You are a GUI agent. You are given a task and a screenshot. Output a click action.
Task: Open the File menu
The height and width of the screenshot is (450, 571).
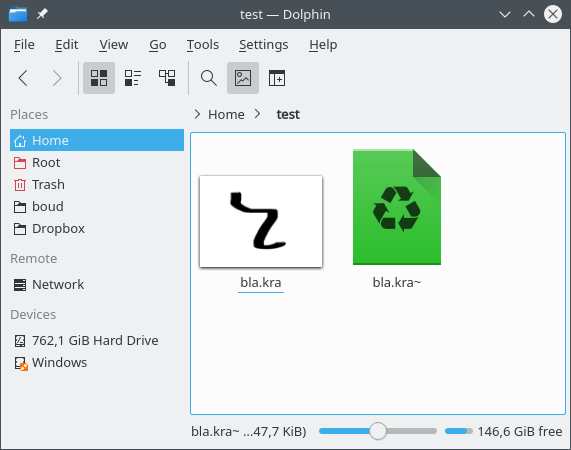[24, 45]
